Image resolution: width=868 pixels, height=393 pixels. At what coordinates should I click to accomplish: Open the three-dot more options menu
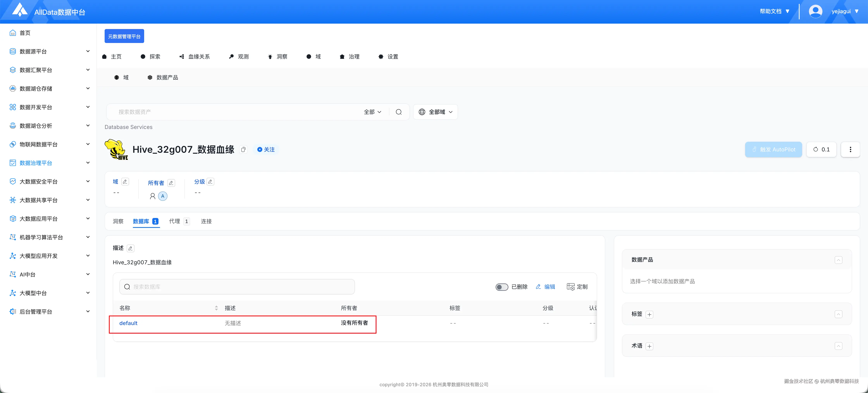[x=850, y=149]
